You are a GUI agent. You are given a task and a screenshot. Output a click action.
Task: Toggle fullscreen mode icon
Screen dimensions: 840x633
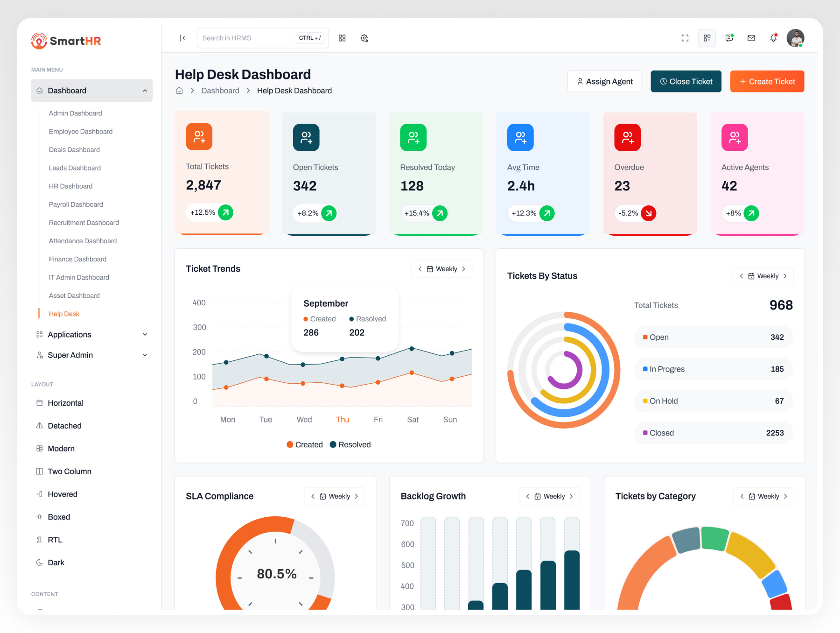[x=685, y=38]
